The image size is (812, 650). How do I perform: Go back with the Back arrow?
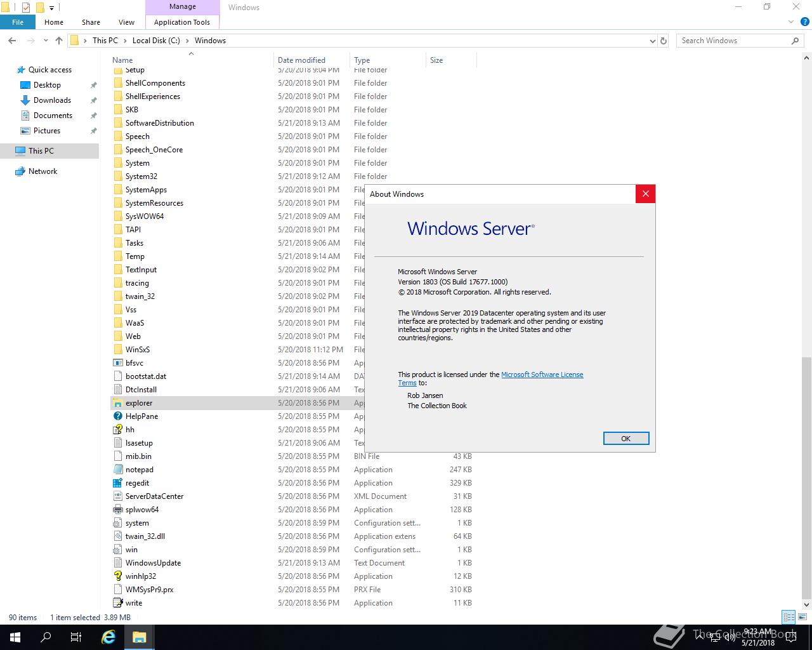(12, 41)
